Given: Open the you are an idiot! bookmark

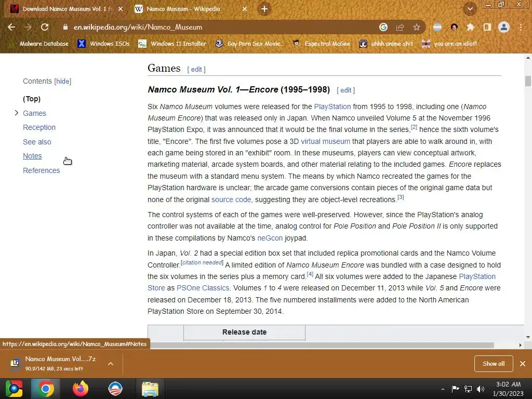Looking at the screenshot, I should 449,44.
